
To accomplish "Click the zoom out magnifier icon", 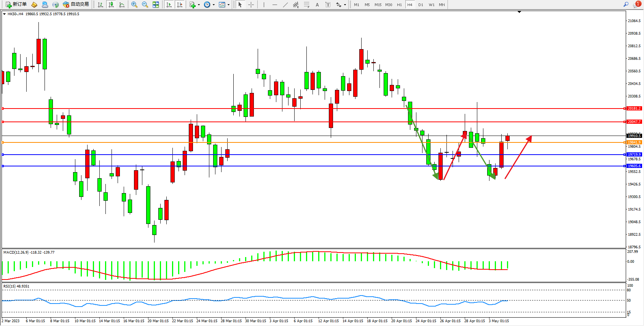I will click(x=145, y=5).
